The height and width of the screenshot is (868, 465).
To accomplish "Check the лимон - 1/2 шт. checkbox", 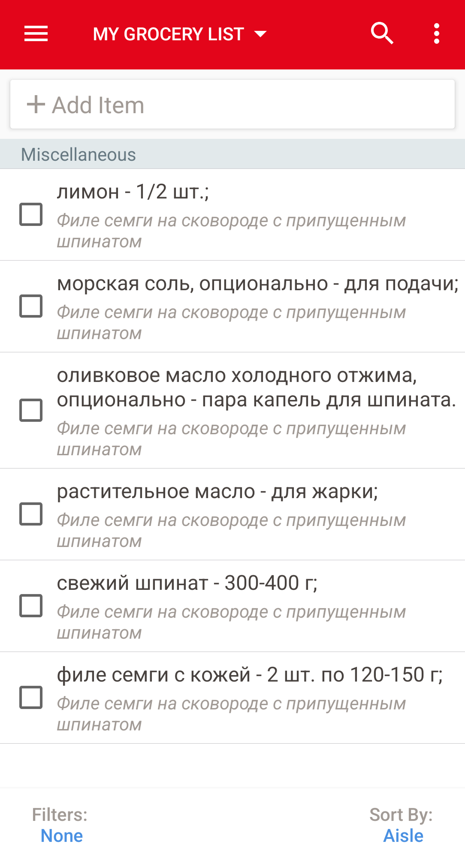I will pos(31,214).
